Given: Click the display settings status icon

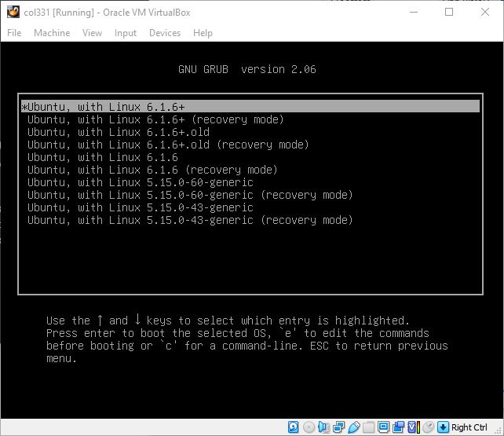Looking at the screenshot, I should [383, 427].
